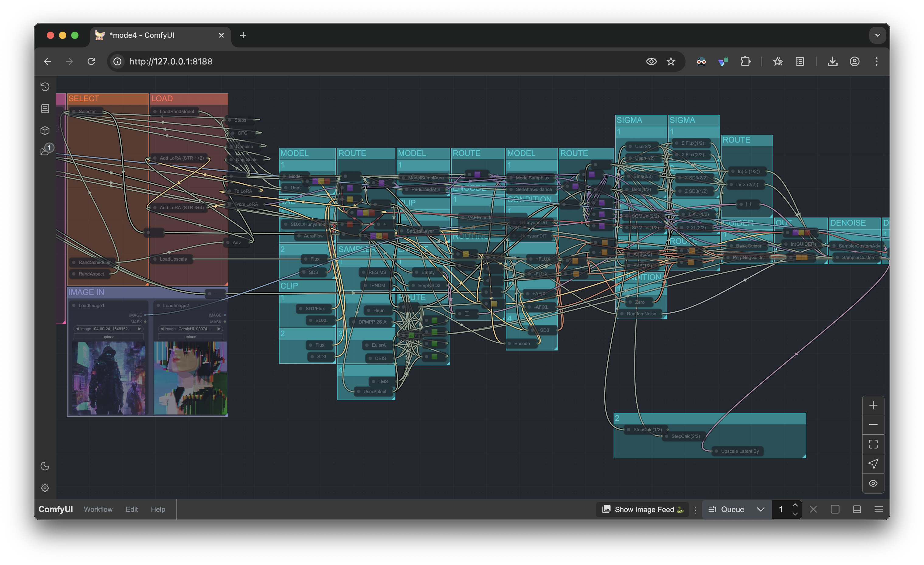Open ComfyUI settings gear icon
The height and width of the screenshot is (565, 924).
pyautogui.click(x=45, y=488)
